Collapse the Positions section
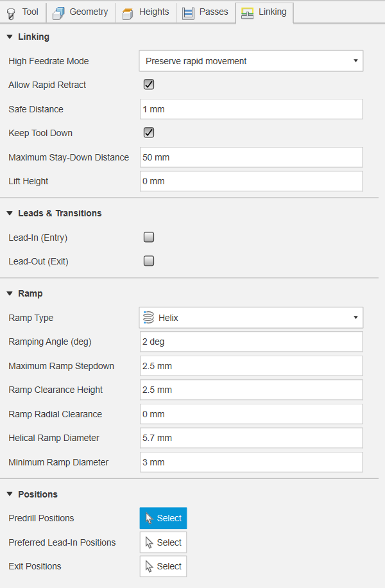Screen dimensions: 385x588 10,494
